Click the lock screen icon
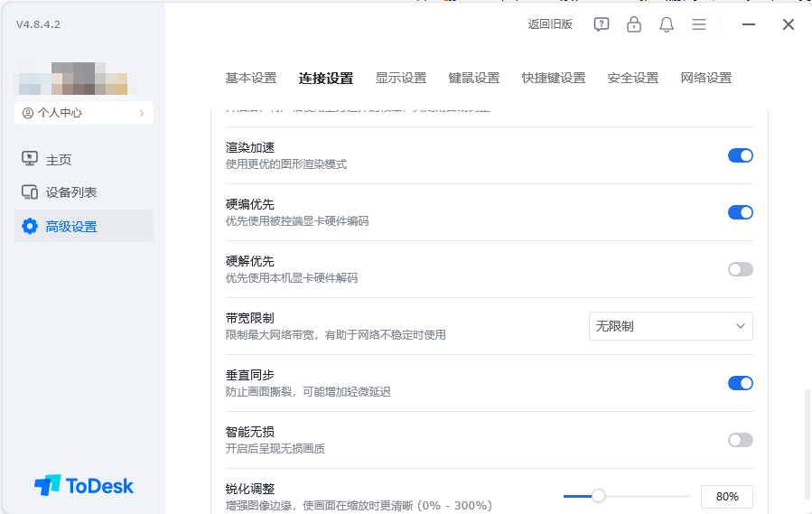Screen dimensions: 812x514 pyautogui.click(x=634, y=24)
